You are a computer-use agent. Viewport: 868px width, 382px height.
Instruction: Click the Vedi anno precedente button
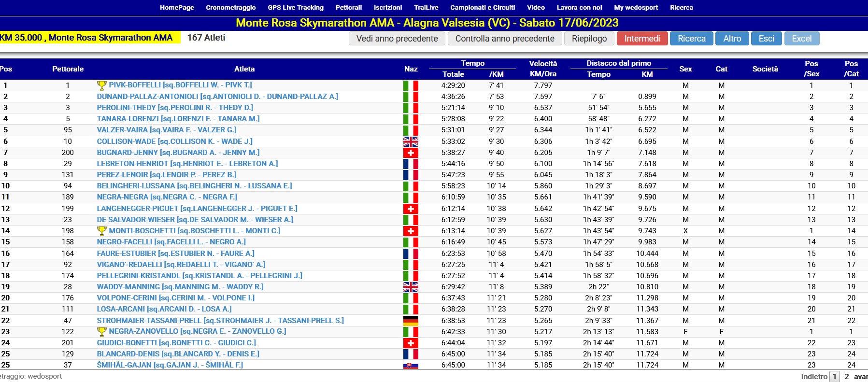pyautogui.click(x=397, y=39)
